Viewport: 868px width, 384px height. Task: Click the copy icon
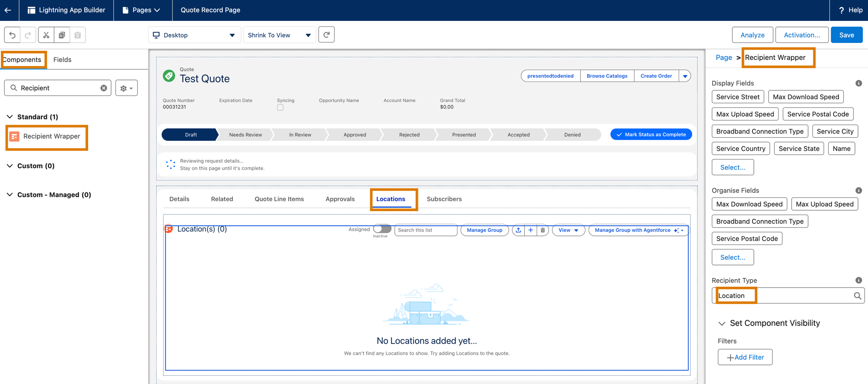coord(62,35)
